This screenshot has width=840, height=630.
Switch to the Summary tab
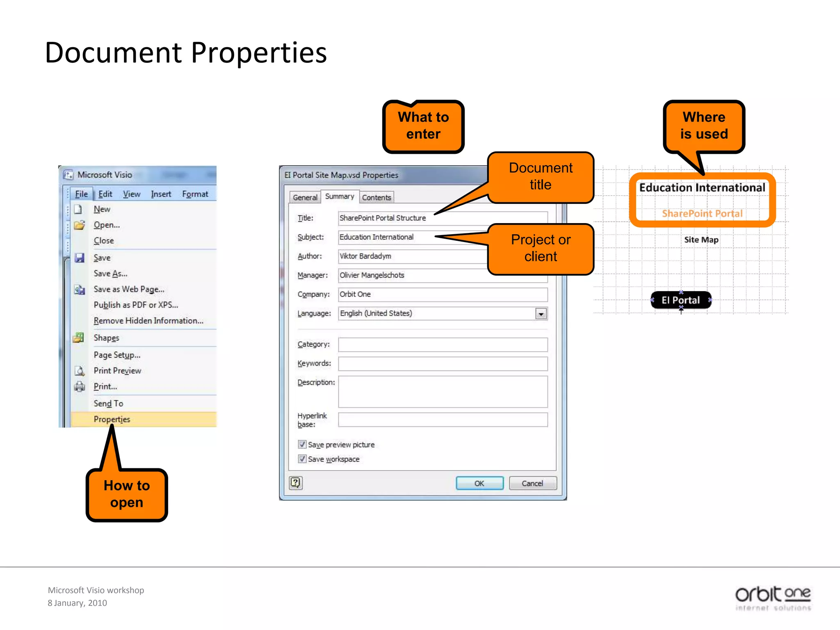(x=340, y=196)
